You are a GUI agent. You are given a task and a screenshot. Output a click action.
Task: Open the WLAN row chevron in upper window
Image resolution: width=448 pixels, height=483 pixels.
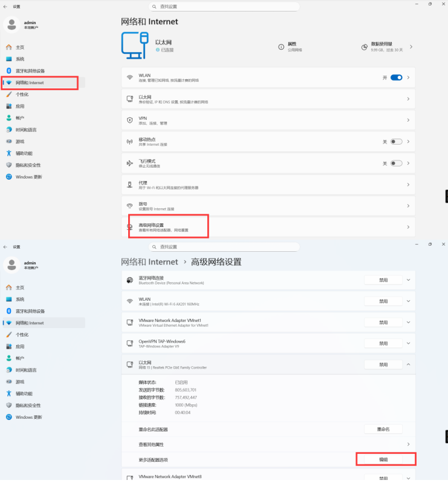(408, 77)
